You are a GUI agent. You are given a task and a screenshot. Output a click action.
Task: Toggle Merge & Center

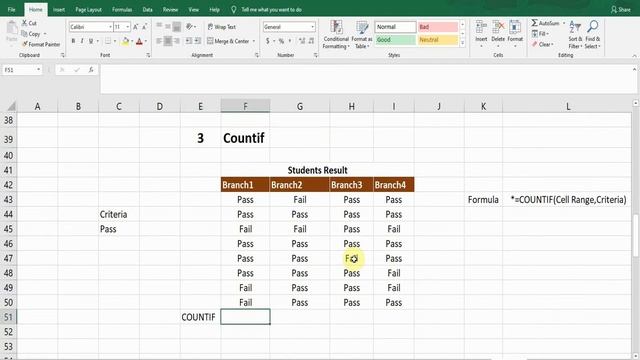click(x=228, y=41)
